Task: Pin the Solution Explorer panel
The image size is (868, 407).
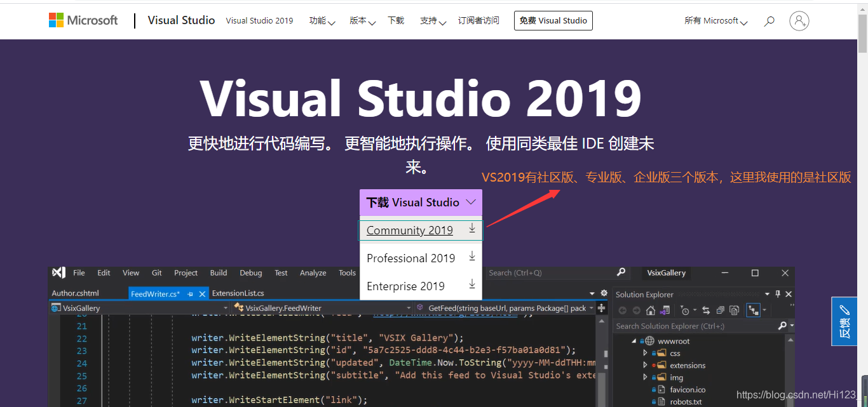Action: pos(778,294)
